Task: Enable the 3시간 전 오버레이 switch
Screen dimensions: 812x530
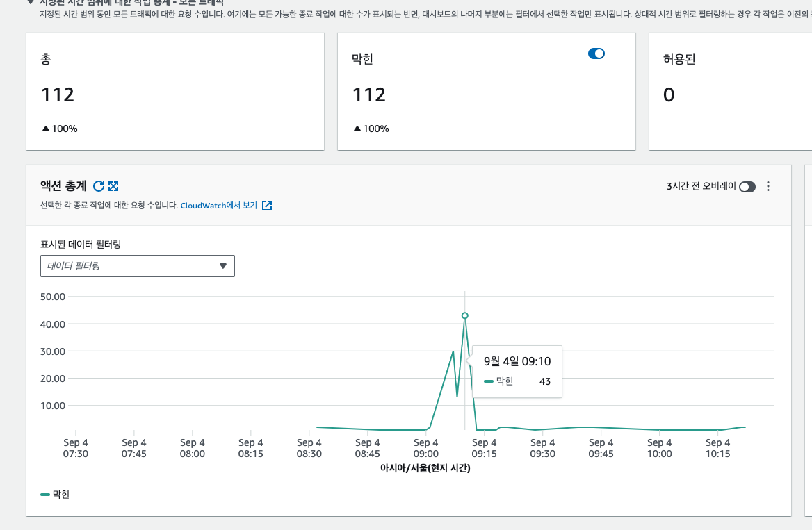Action: [x=747, y=186]
